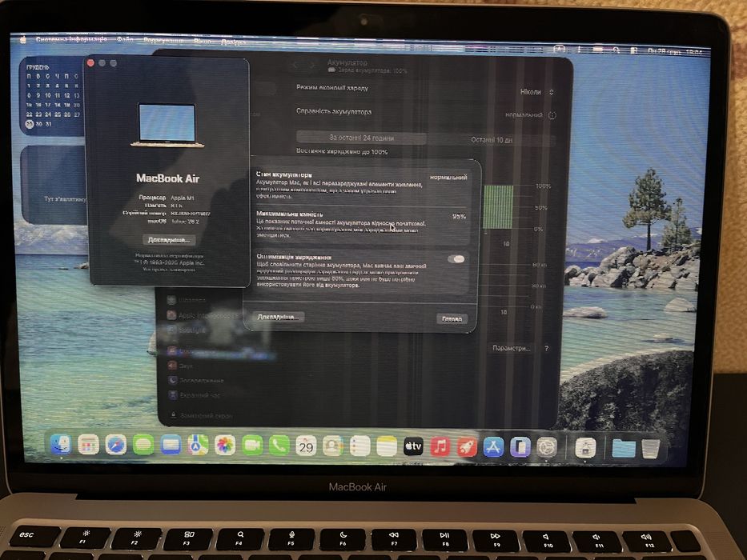Open Music from the Dock

440,447
